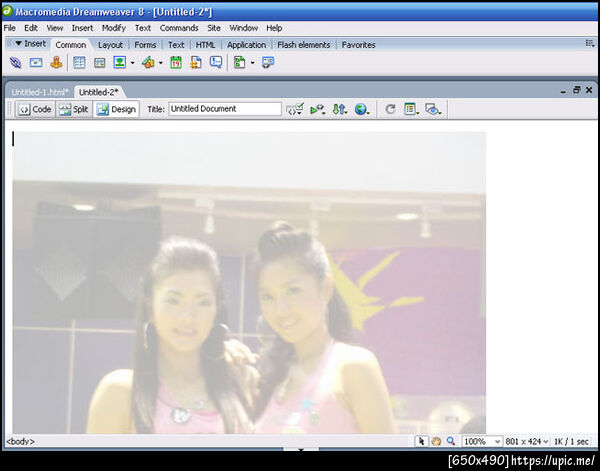Image resolution: width=600 pixels, height=471 pixels.
Task: Click the 1K / 1 sec download size text
Action: [x=571, y=442]
